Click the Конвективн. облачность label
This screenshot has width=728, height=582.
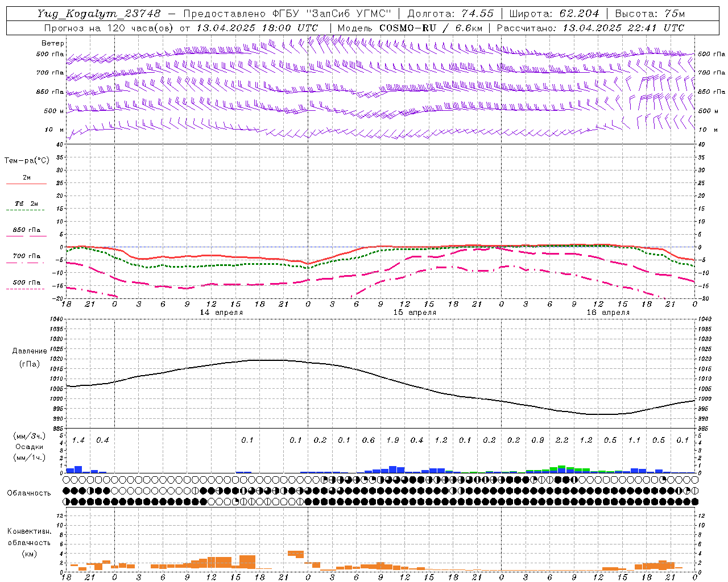point(29,537)
